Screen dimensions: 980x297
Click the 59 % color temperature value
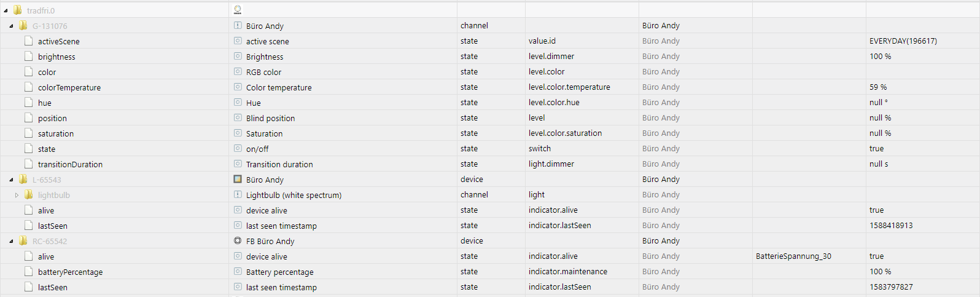point(878,87)
